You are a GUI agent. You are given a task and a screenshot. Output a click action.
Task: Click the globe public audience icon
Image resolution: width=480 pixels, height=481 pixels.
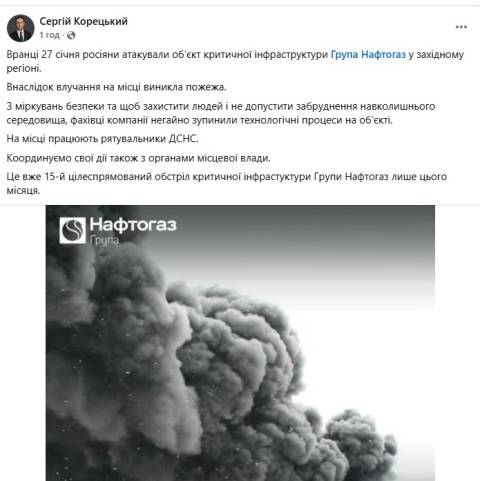pyautogui.click(x=71, y=35)
